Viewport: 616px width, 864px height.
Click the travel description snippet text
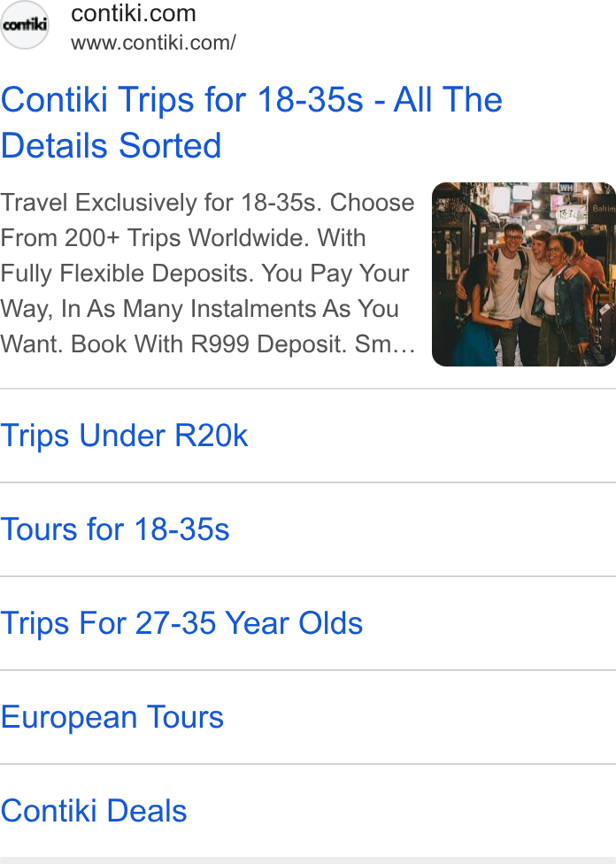(208, 274)
